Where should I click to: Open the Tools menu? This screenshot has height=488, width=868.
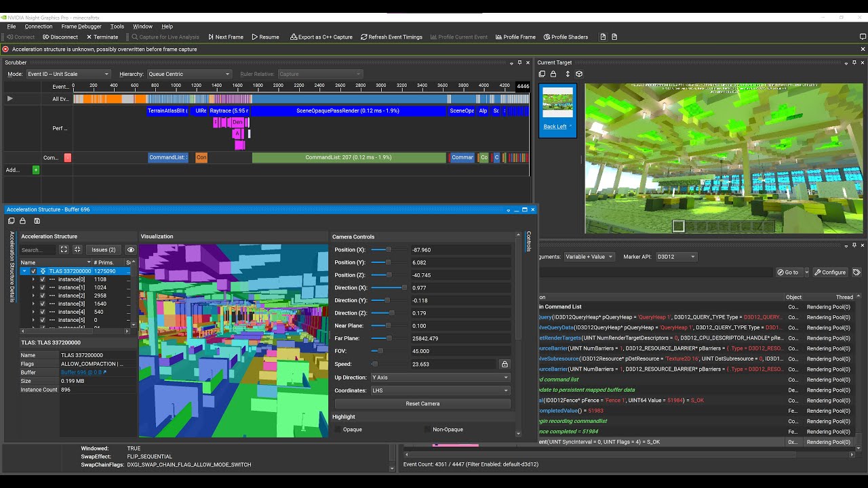point(117,26)
